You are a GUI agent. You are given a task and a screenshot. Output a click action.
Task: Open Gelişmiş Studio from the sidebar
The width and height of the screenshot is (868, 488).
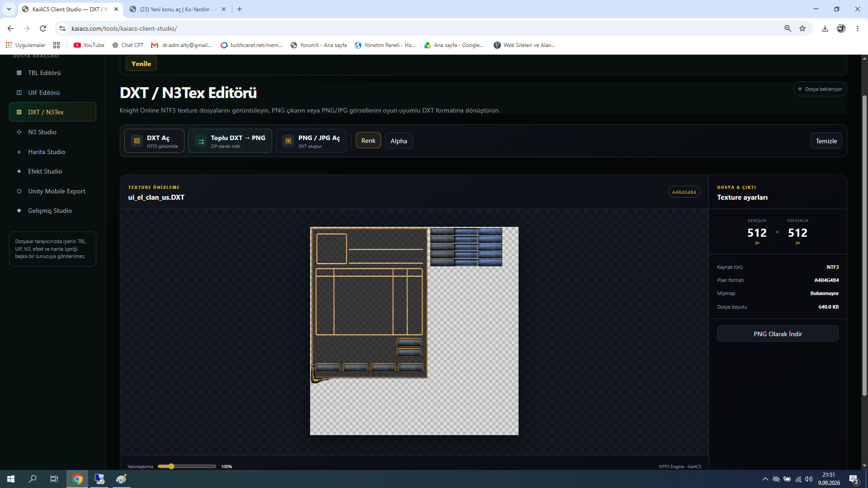click(52, 211)
